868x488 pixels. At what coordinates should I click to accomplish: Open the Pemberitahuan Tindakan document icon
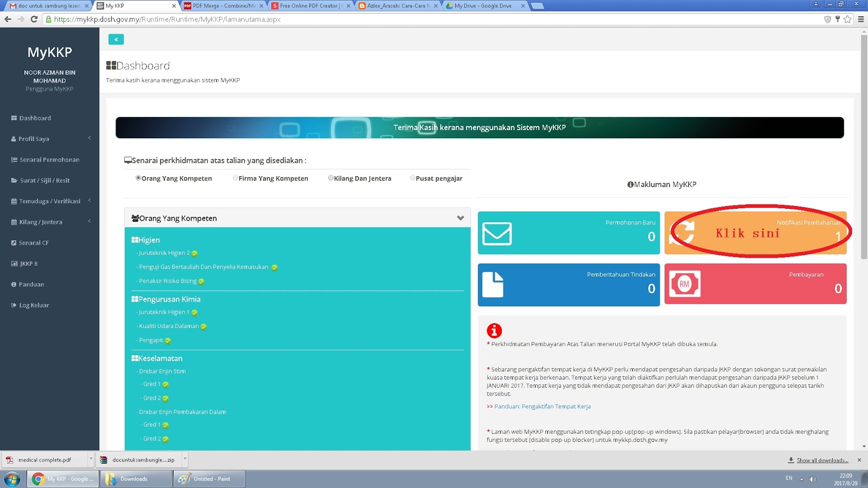point(493,285)
